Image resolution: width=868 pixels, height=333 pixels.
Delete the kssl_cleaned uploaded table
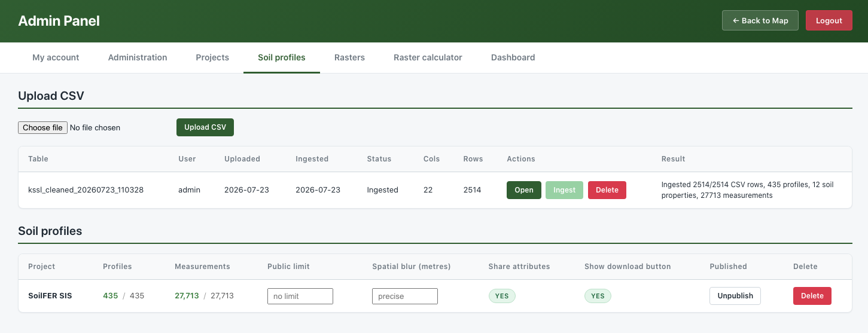[x=607, y=190]
